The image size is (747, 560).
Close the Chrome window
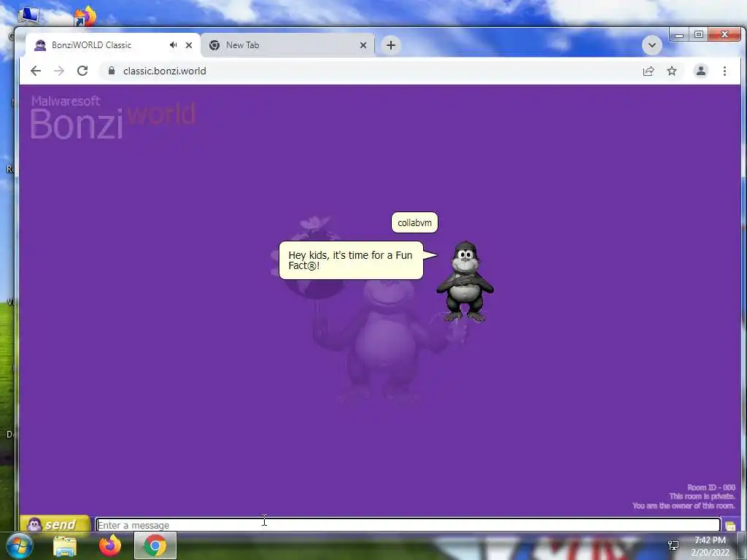tap(724, 35)
